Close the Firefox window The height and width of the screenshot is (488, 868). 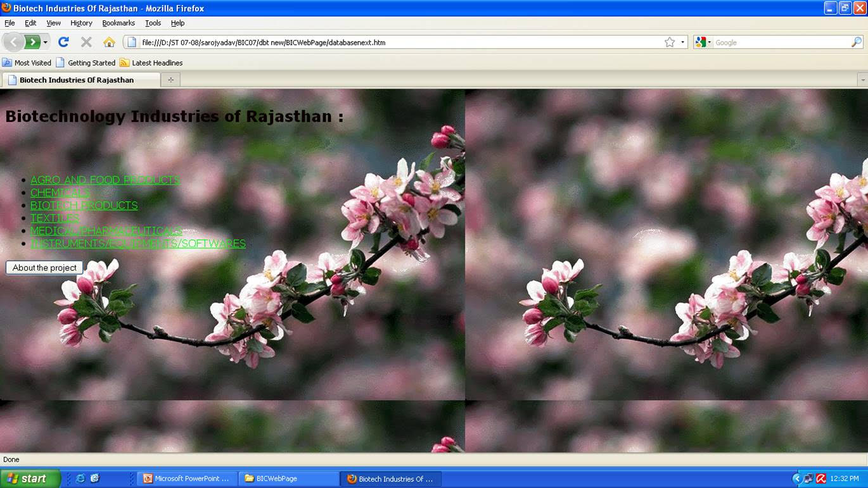click(x=859, y=8)
